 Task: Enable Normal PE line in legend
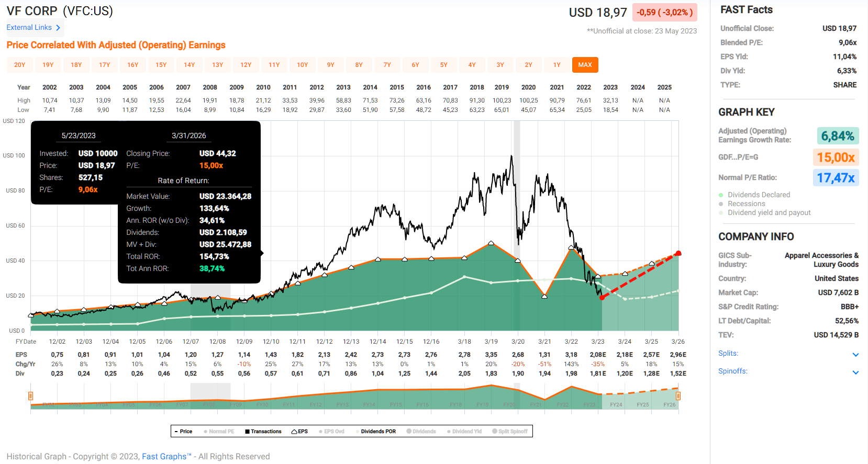coord(219,432)
